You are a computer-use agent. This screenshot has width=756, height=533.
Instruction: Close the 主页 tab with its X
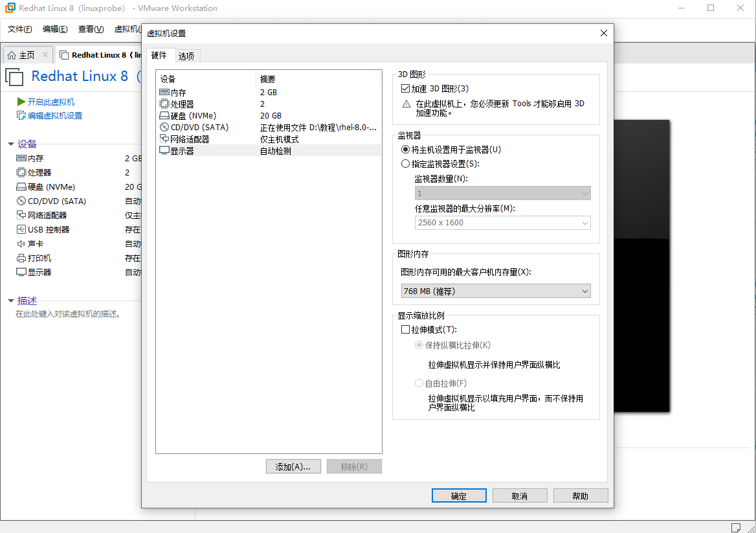45,54
